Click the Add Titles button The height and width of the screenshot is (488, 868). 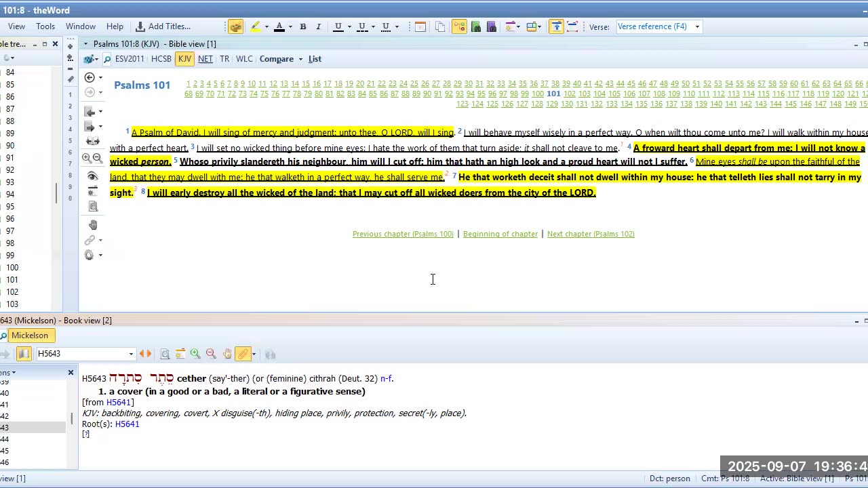[163, 26]
